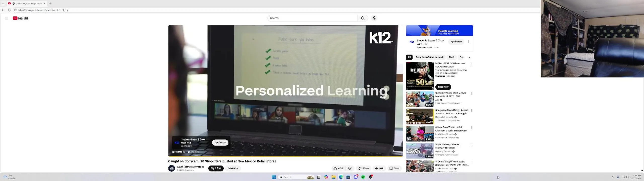Viewport: 644px width, 181px height.
Task: Reload the page with refresh icon
Action: click(x=9, y=10)
